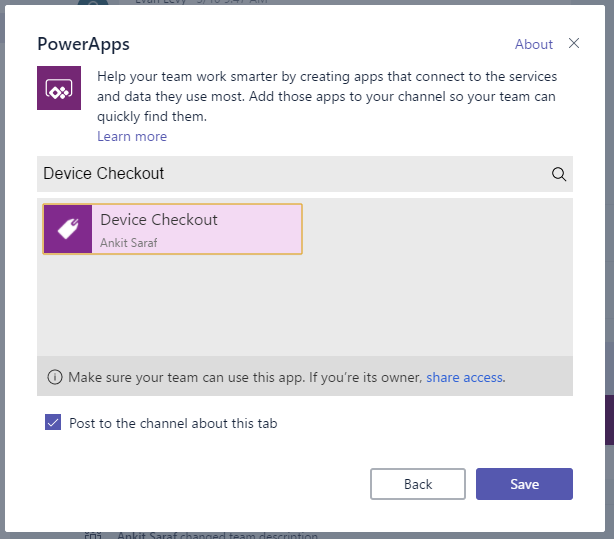Uncheck Post to the channel checkbox
This screenshot has width=614, height=539.
coord(53,422)
